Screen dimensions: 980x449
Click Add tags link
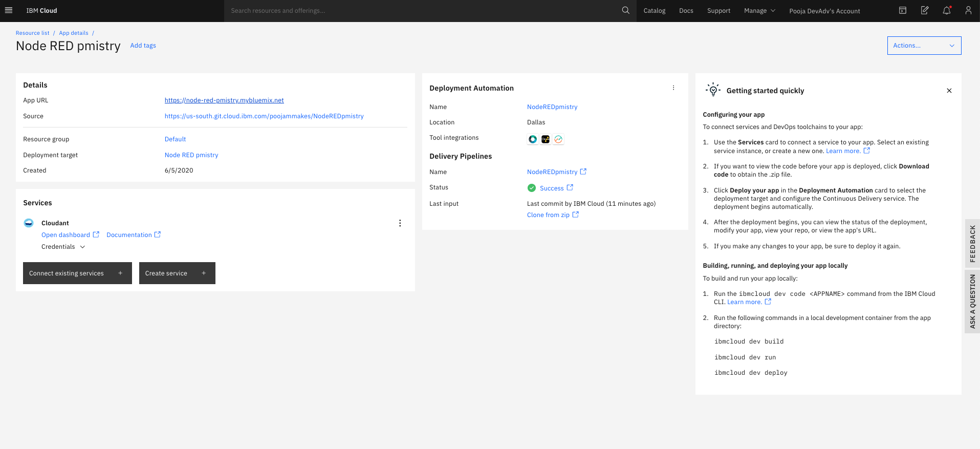point(143,46)
